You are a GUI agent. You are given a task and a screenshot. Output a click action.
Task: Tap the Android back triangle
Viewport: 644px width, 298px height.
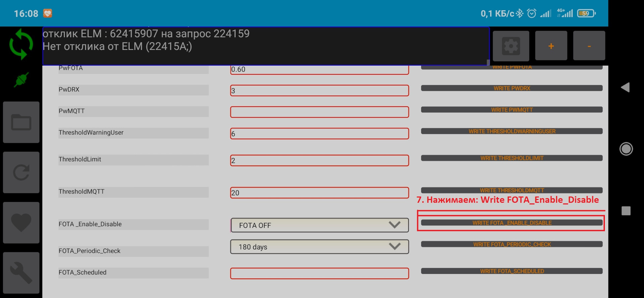click(625, 87)
